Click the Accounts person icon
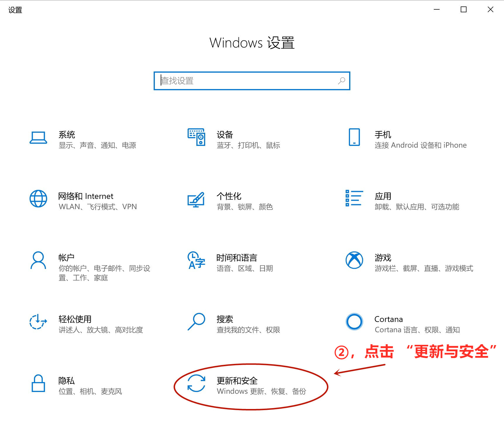 pyautogui.click(x=38, y=260)
